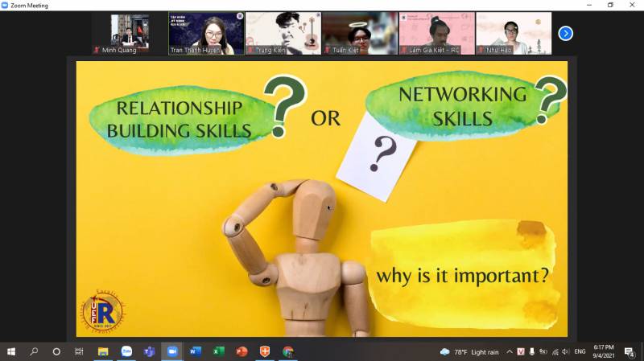
Task: Open Chrome from the taskbar
Action: click(x=287, y=351)
